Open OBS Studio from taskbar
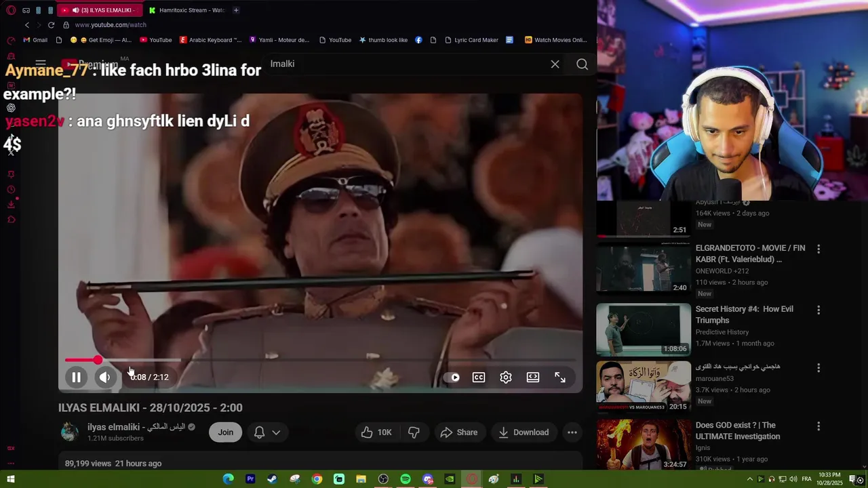Image resolution: width=868 pixels, height=488 pixels. pos(383,479)
